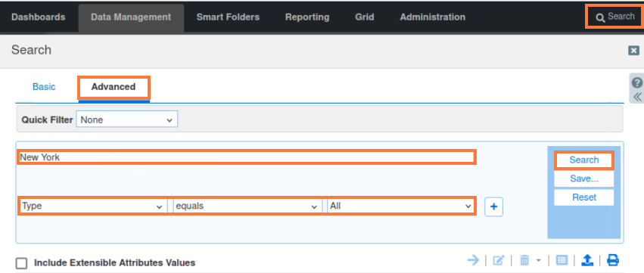Switch to the Basic tab
Screen dimensions: 644x273
(x=44, y=87)
